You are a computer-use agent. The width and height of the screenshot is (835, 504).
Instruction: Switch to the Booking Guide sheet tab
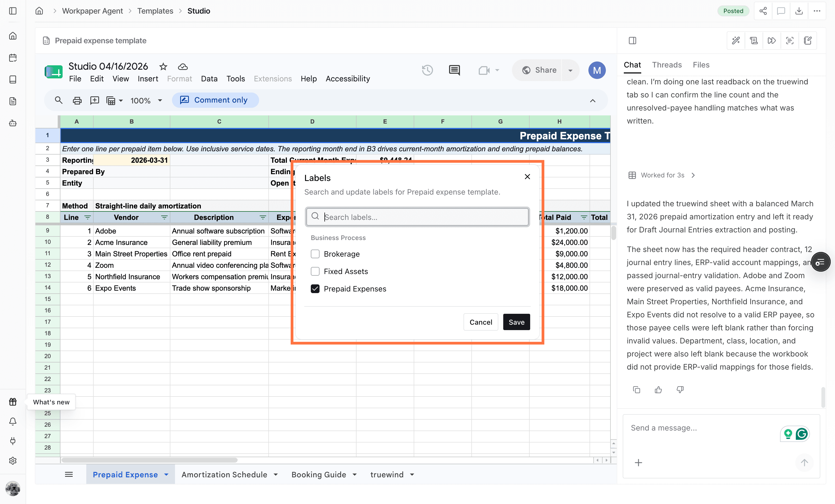[318, 475]
